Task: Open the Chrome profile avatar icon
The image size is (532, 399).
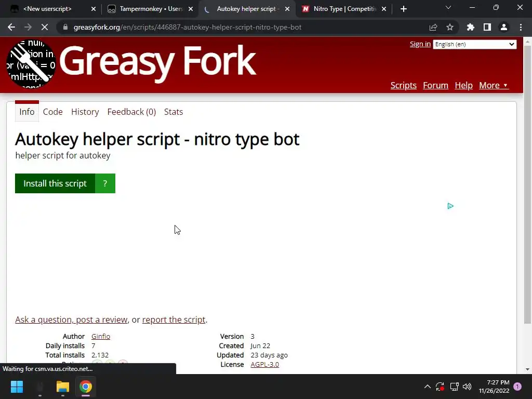Action: click(x=504, y=27)
